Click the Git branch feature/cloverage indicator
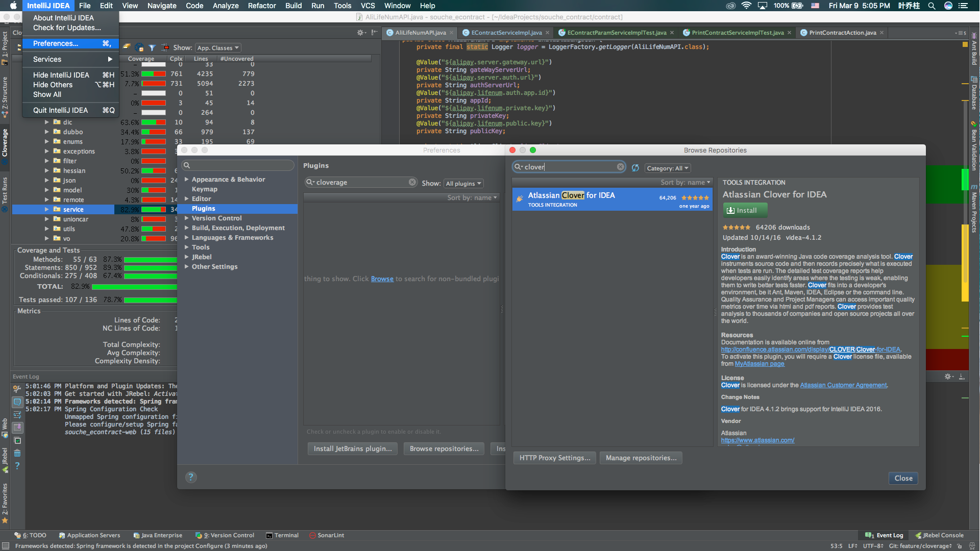This screenshot has width=980, height=551. [920, 546]
